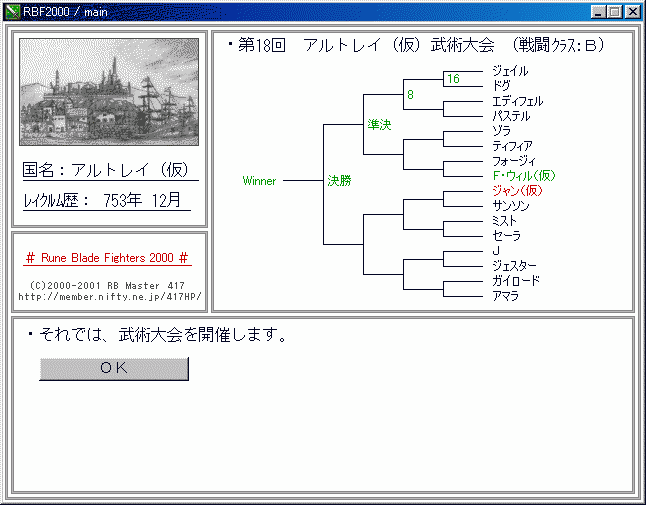Select the red ジャン(仮) bracket entry
The height and width of the screenshot is (505, 646).
coord(517,190)
